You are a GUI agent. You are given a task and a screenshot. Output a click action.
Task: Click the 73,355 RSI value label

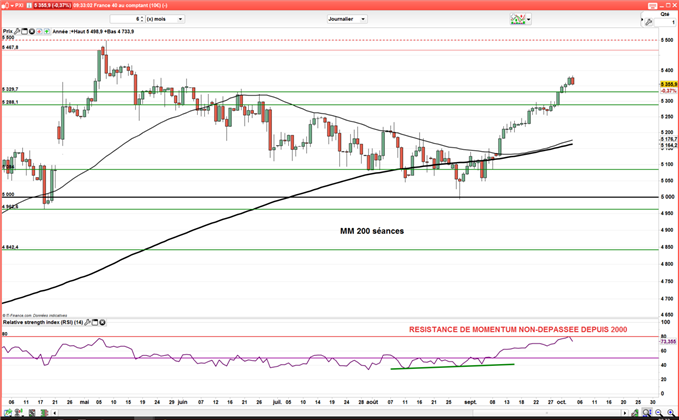point(669,342)
